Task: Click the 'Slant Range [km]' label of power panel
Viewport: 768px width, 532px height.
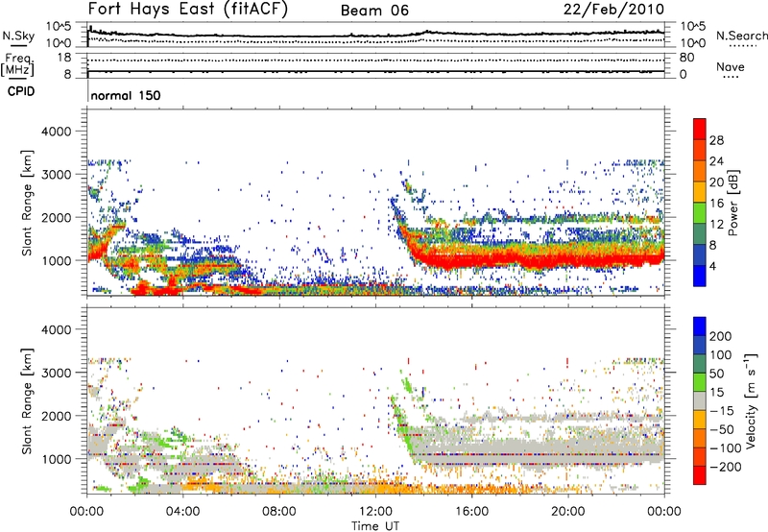Action: click(x=28, y=203)
